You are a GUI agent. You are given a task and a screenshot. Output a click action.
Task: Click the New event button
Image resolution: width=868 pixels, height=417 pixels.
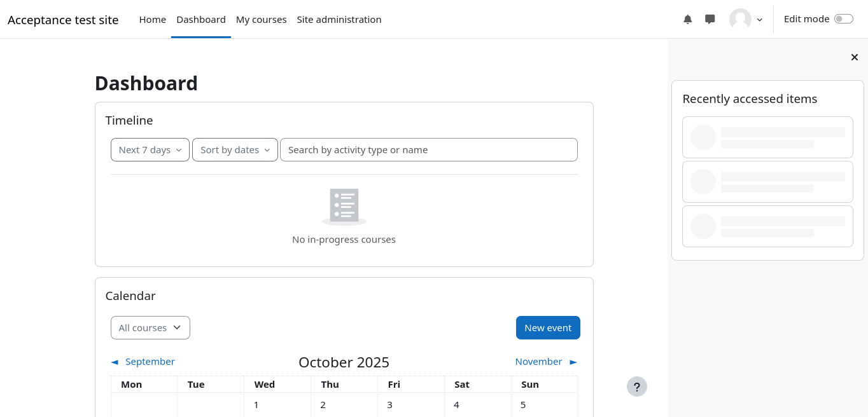click(x=548, y=328)
